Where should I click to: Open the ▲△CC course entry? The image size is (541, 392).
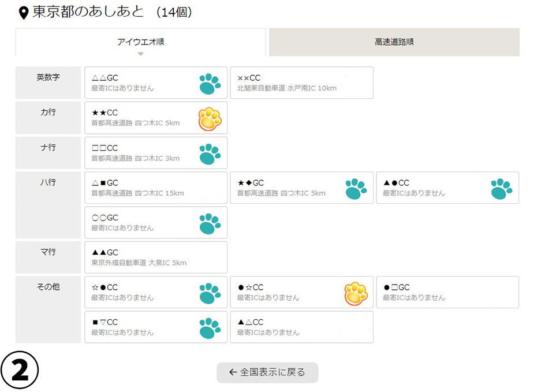click(301, 327)
